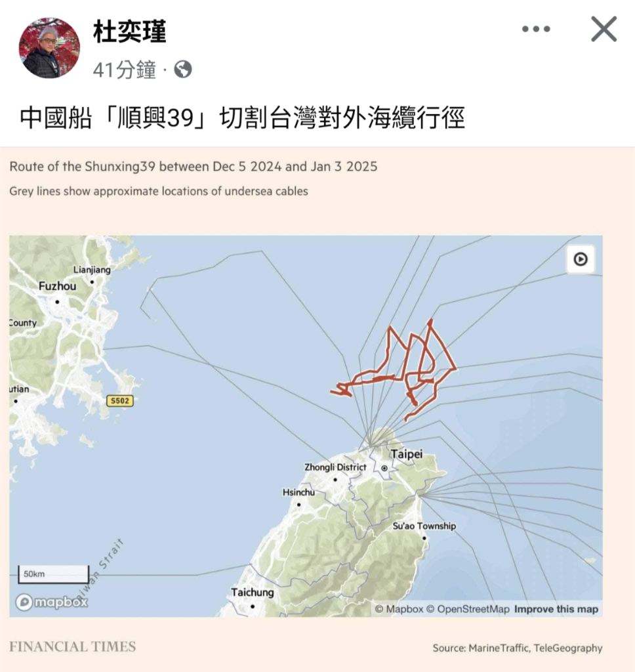
Task: Click the S502 road shield marker
Action: pyautogui.click(x=119, y=401)
